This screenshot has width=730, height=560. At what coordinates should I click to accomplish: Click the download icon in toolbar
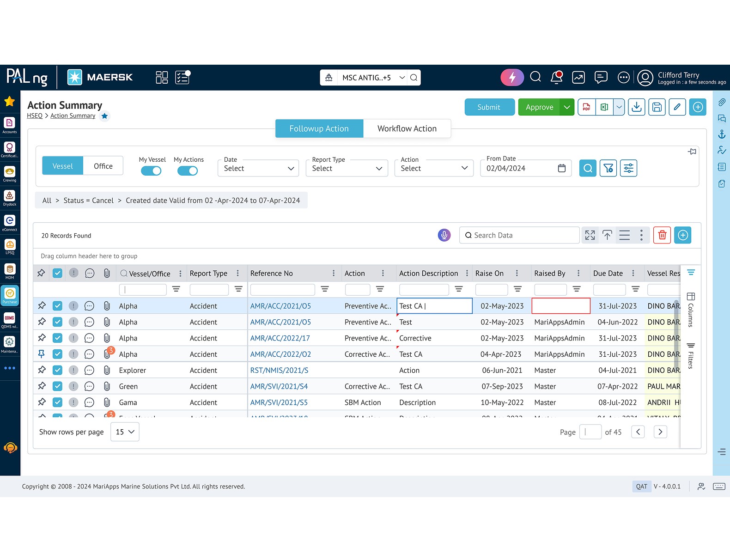637,107
